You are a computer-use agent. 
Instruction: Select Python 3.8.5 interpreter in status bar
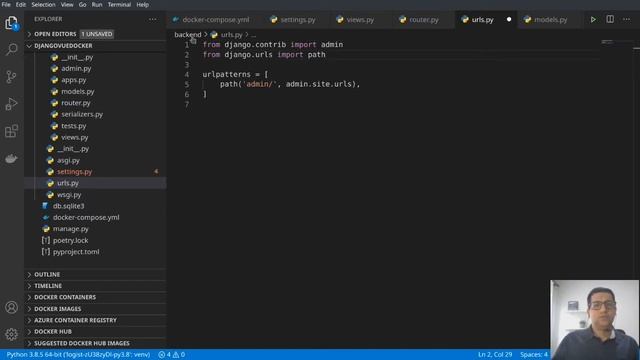point(78,355)
